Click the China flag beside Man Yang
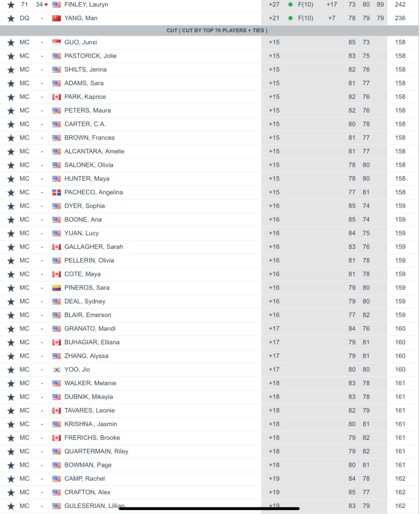This screenshot has height=514, width=420. [x=57, y=19]
